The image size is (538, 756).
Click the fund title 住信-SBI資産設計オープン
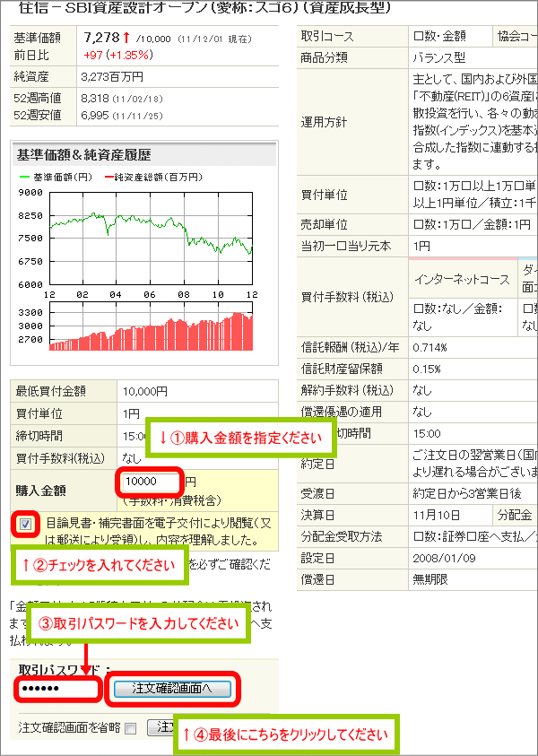(204, 8)
